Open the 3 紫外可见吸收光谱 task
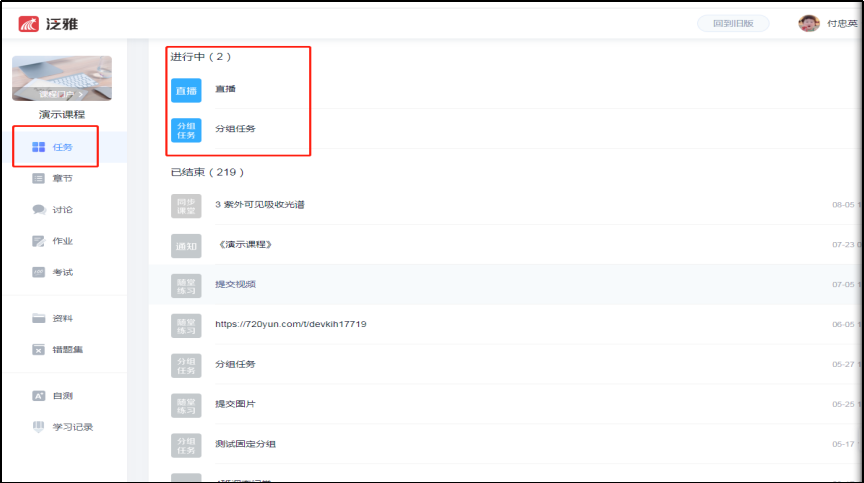The height and width of the screenshot is (483, 864). [259, 205]
